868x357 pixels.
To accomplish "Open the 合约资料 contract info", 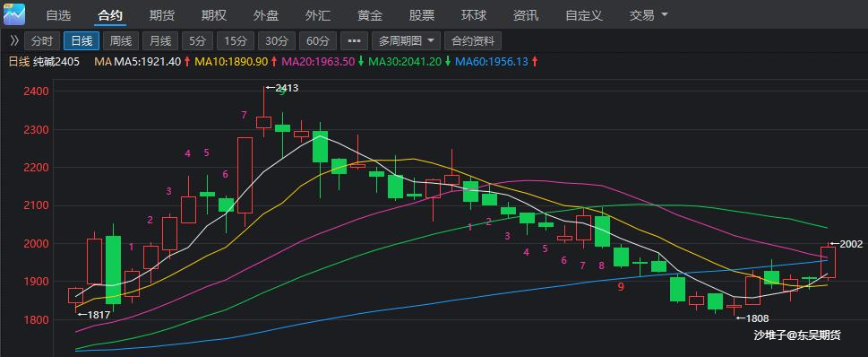I will 473,41.
